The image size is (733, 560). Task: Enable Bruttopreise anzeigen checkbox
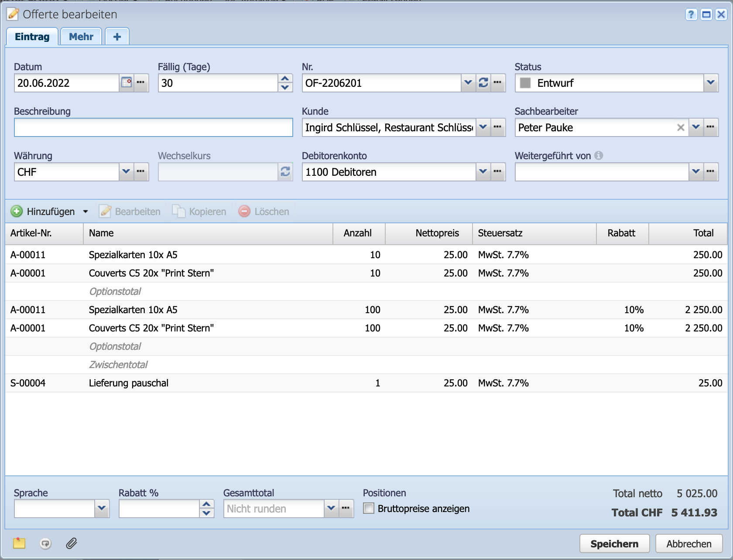pos(369,509)
